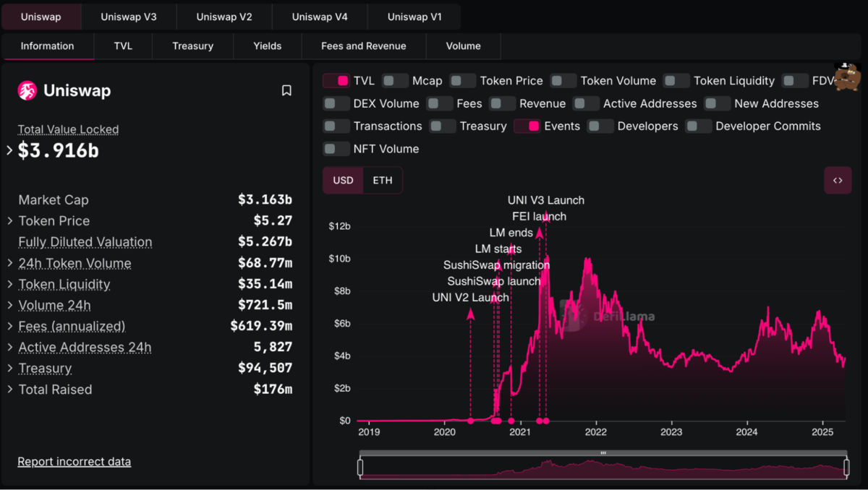
Task: Expand the Fees (annualized) chevron
Action: pyautogui.click(x=9, y=326)
